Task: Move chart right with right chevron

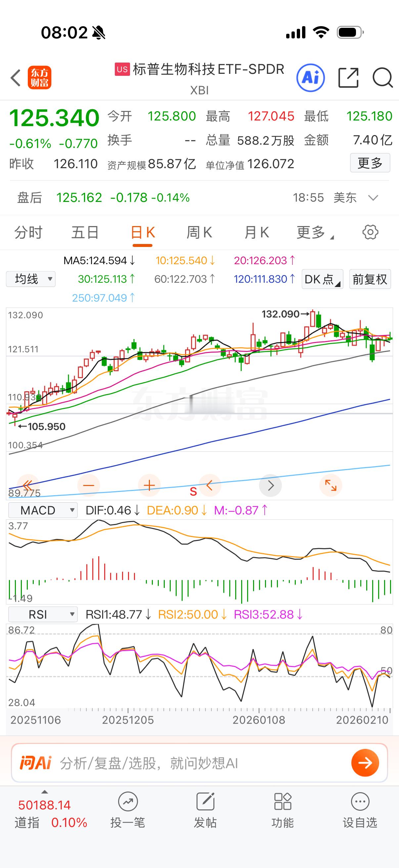Action: click(x=270, y=486)
